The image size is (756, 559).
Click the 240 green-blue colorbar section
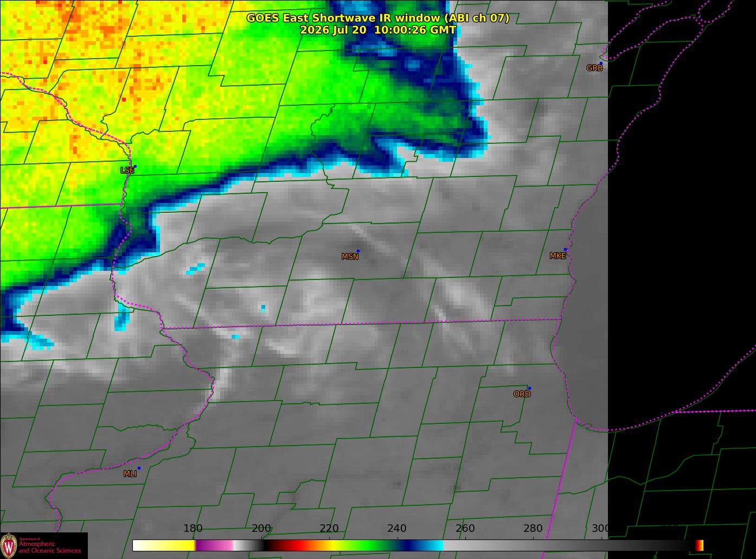pos(397,545)
